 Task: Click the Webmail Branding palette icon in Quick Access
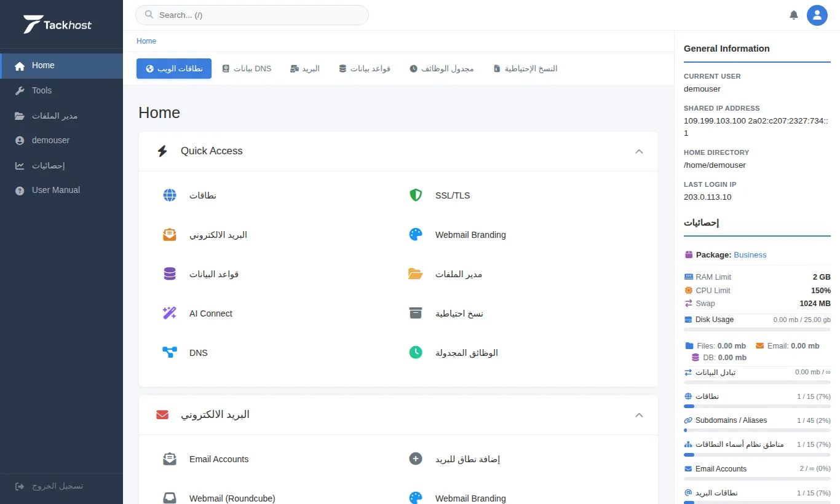[x=416, y=235]
